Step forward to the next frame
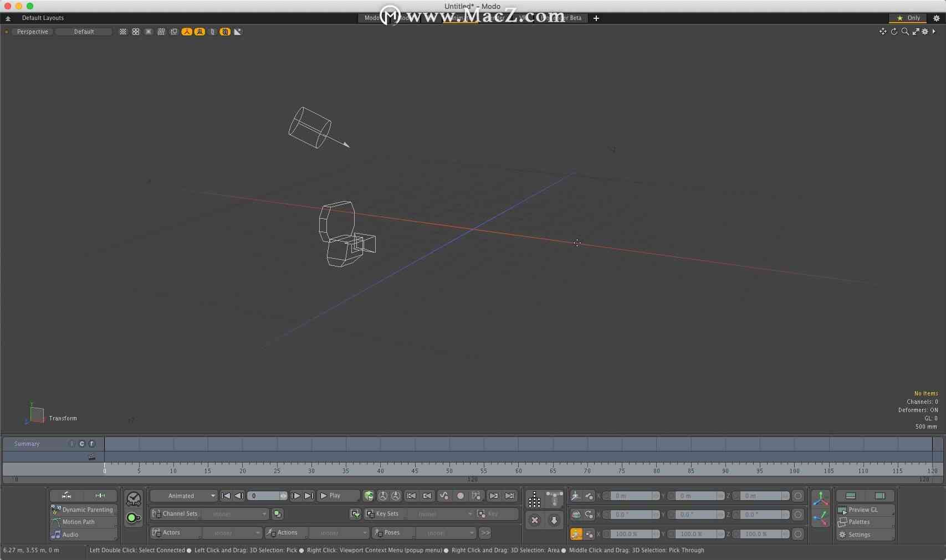Screen dimensions: 946x560 [x=295, y=496]
